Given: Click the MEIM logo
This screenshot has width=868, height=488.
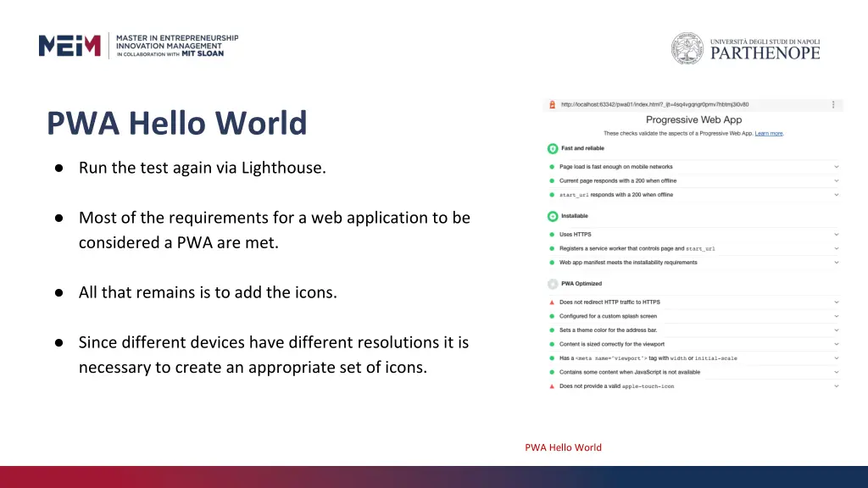Looking at the screenshot, I should point(70,46).
